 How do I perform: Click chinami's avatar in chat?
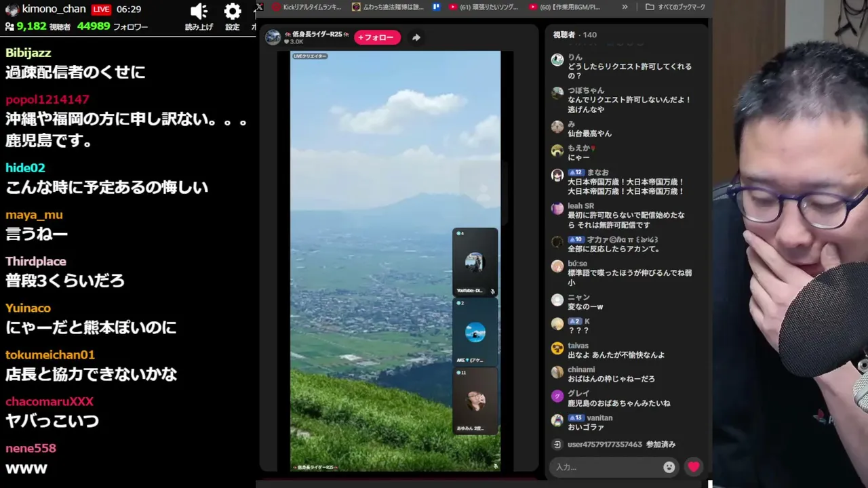coord(557,372)
